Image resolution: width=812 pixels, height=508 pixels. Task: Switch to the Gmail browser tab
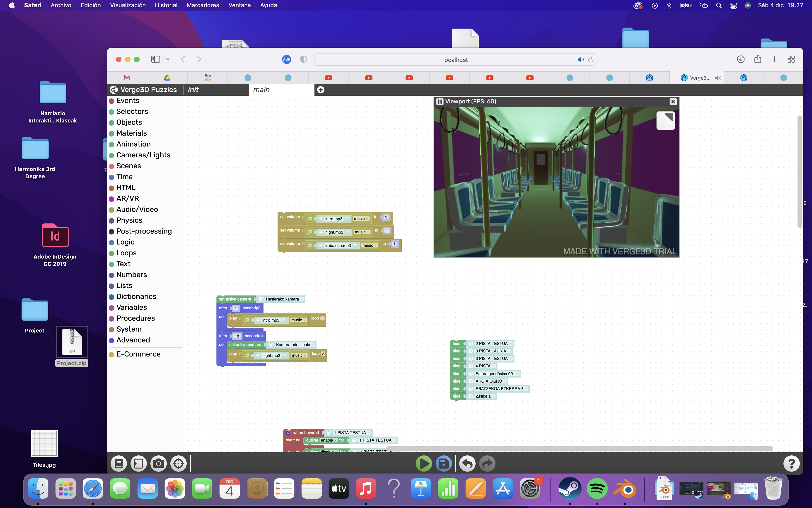[127, 78]
